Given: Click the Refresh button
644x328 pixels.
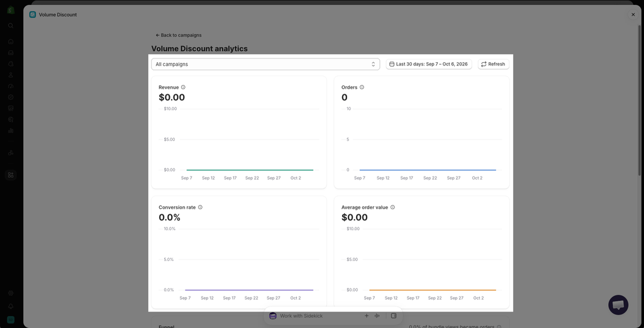Looking at the screenshot, I should coord(493,64).
